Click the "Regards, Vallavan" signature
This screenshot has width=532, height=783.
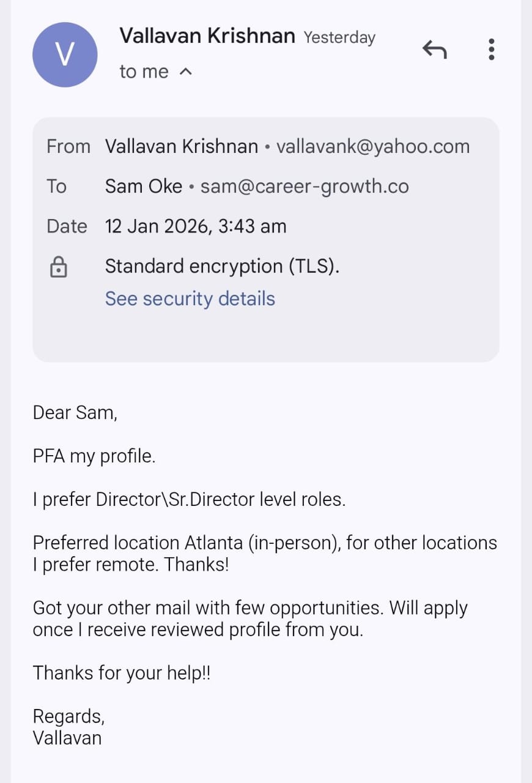[67, 727]
